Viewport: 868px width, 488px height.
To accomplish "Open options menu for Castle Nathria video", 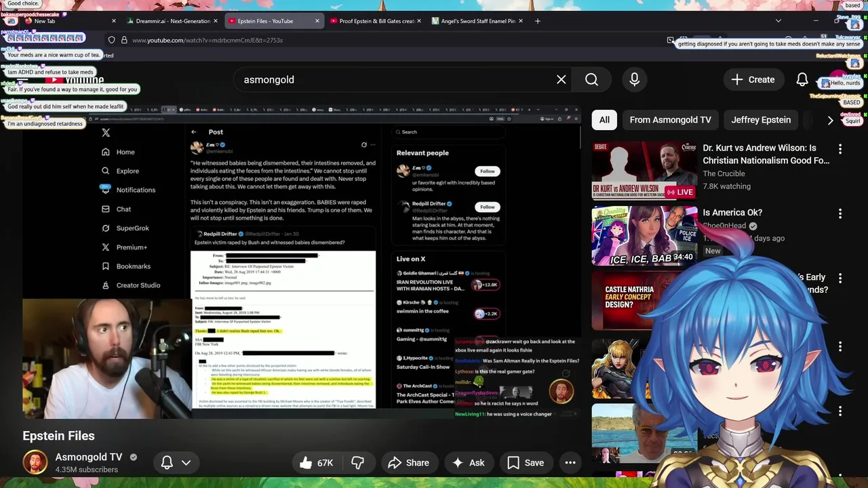I will [840, 279].
